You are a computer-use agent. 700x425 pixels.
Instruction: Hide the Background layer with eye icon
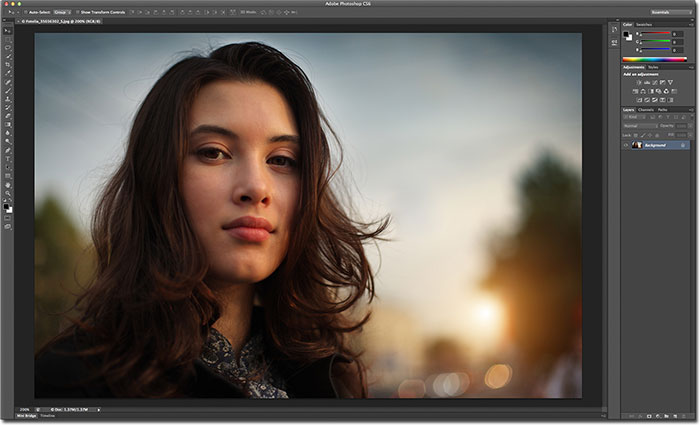[626, 145]
